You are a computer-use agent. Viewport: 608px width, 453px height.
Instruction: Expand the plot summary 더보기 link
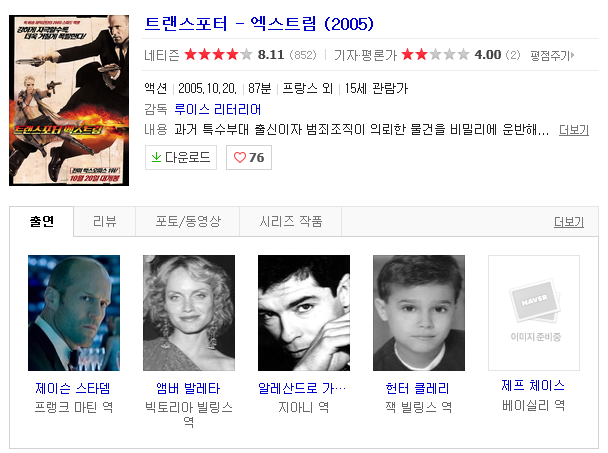point(573,130)
